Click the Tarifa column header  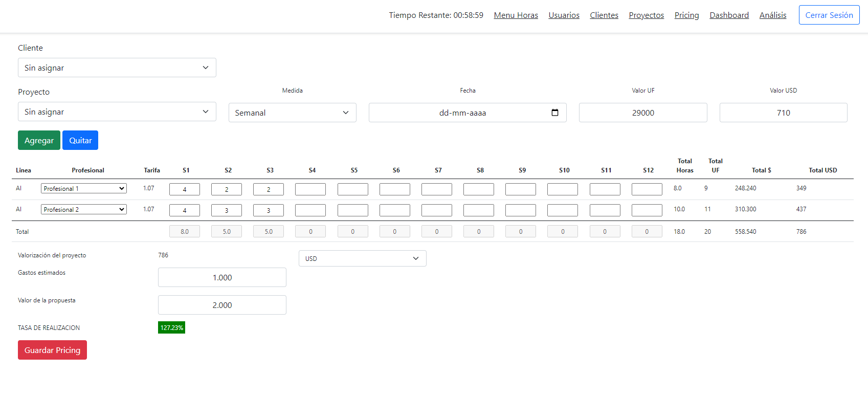point(152,170)
